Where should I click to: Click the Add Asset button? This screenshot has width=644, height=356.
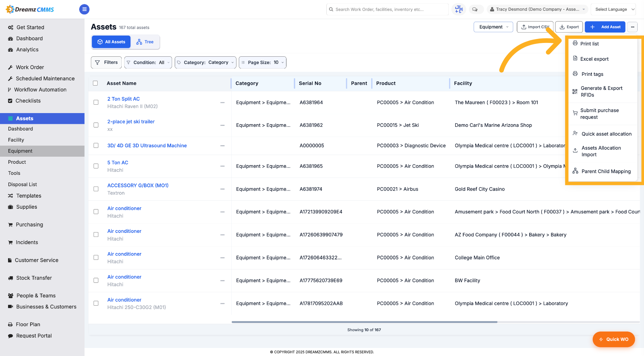coord(605,27)
